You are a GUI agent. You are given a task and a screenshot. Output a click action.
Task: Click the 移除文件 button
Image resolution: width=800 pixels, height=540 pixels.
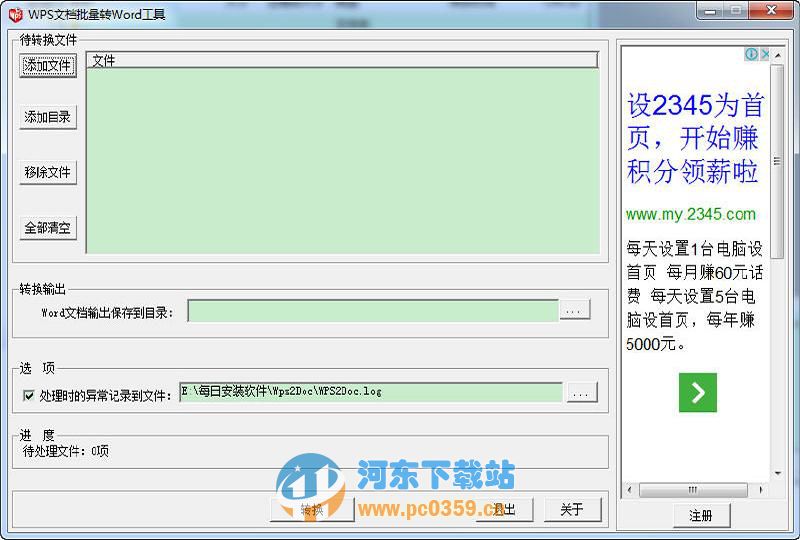[x=48, y=172]
